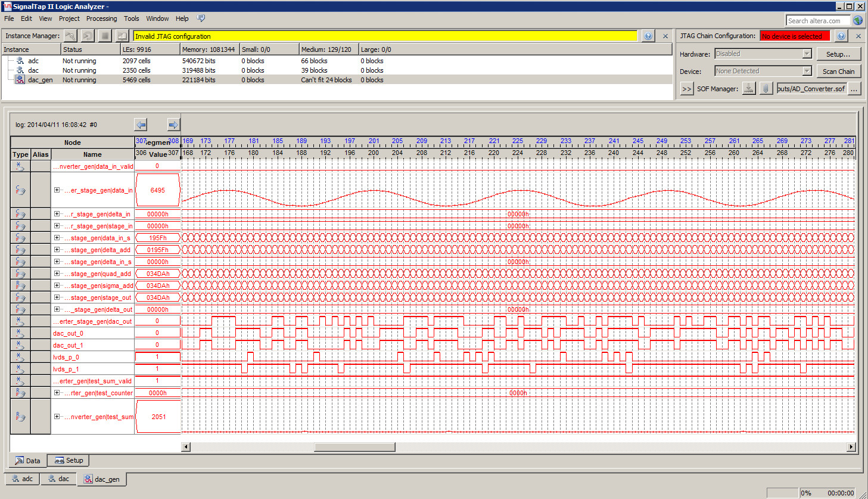Expand the stage_gen|delta_add bus node

point(57,250)
